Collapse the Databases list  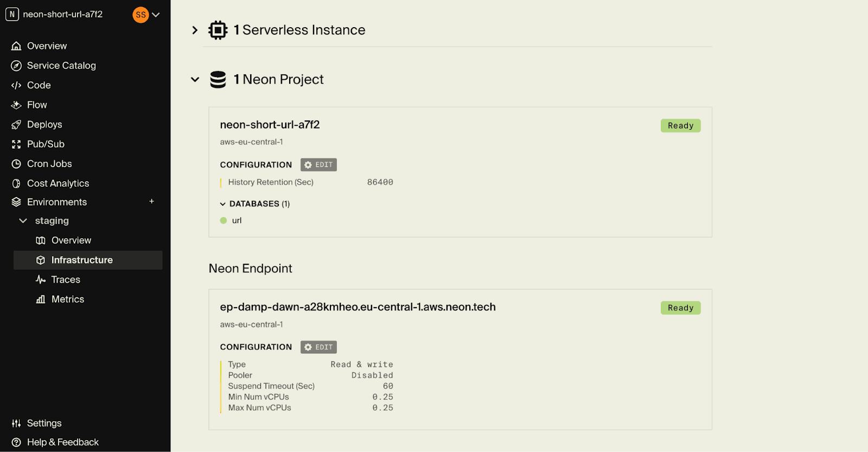(x=223, y=204)
